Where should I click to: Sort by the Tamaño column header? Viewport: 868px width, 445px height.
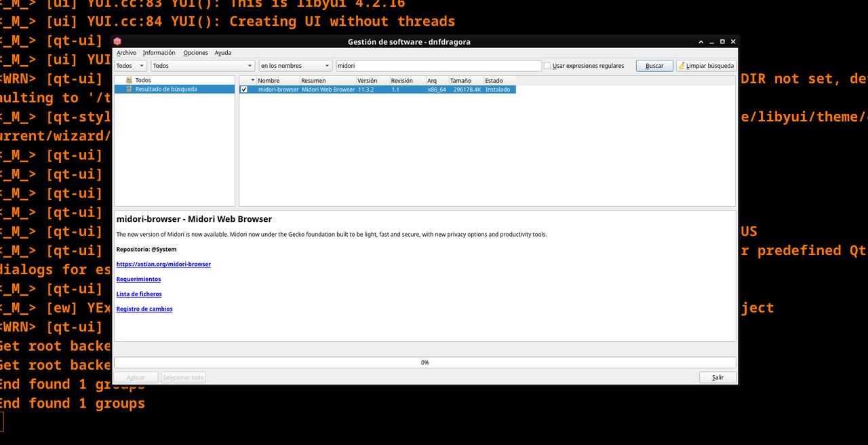point(466,80)
